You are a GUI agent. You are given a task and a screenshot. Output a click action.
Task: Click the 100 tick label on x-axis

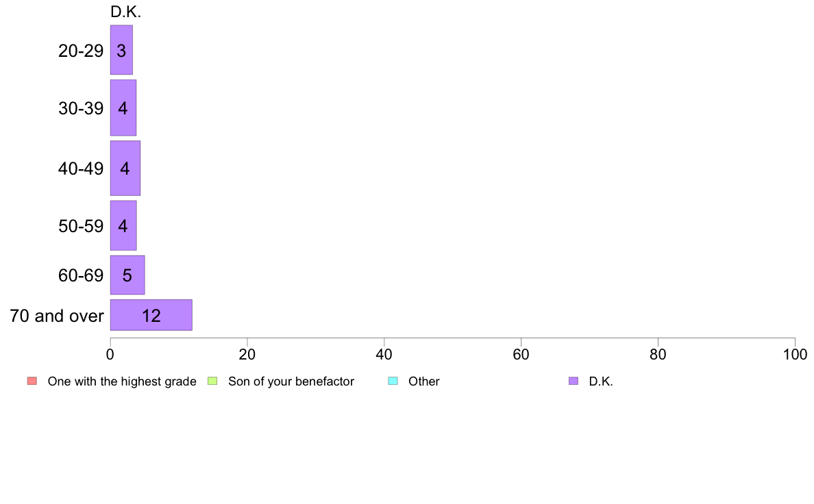pos(795,355)
